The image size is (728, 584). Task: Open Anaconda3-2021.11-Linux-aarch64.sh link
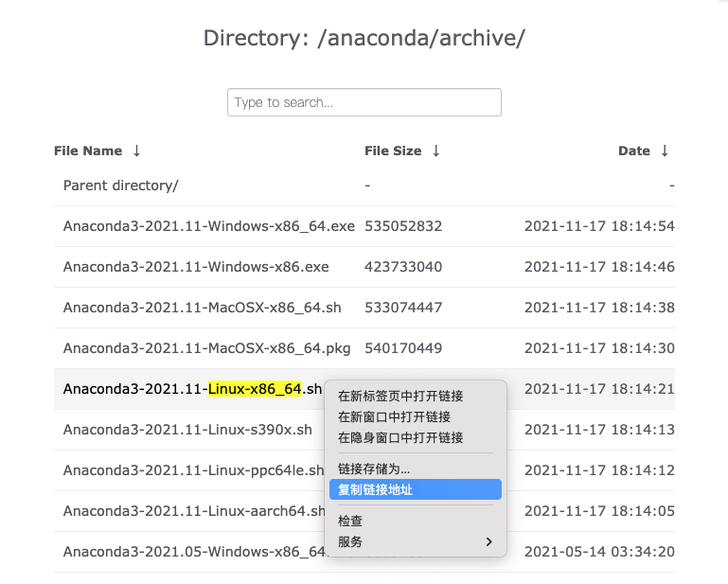(194, 511)
